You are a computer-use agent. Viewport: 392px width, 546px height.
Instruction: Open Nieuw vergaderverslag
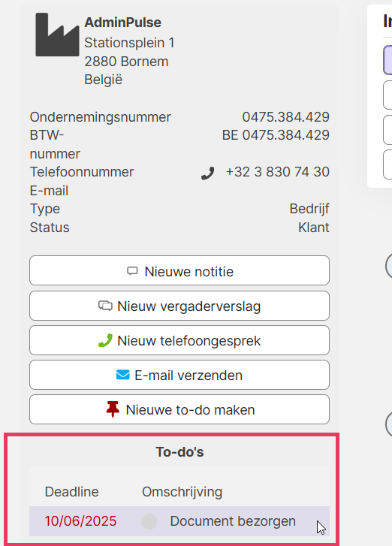[179, 306]
